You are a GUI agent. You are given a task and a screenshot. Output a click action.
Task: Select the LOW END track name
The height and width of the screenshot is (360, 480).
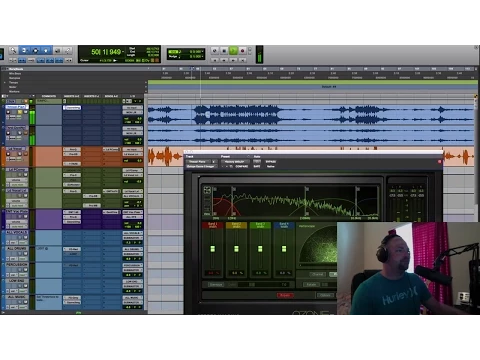pyautogui.click(x=17, y=281)
